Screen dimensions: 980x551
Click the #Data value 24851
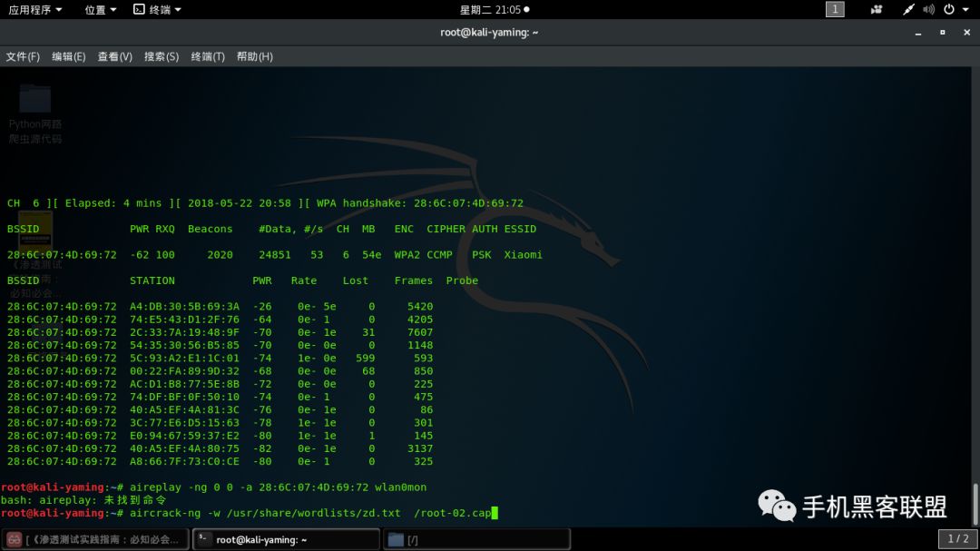275,255
